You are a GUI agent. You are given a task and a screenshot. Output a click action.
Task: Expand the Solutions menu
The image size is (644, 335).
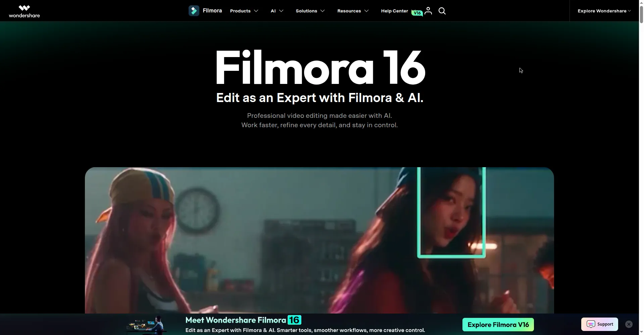310,11
